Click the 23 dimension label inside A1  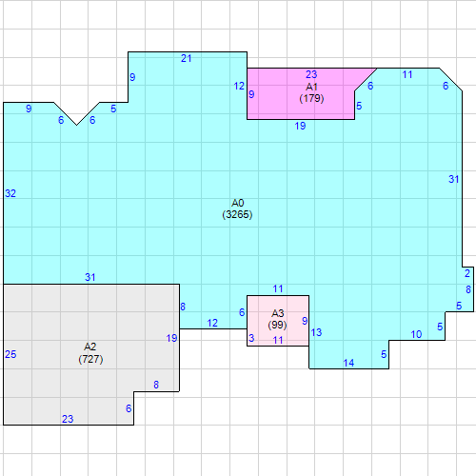311,74
